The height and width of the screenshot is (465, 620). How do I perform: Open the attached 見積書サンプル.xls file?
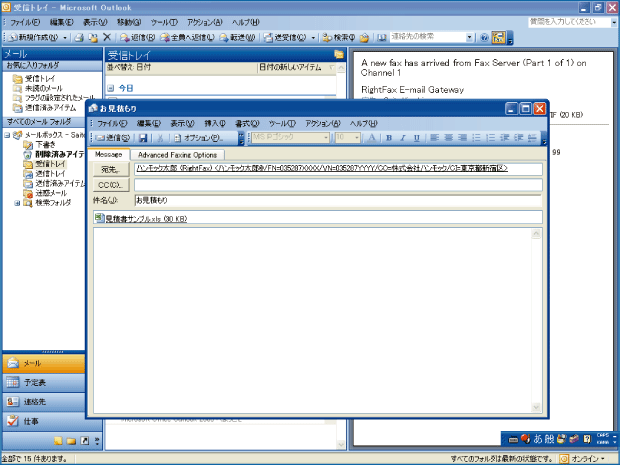click(x=141, y=218)
